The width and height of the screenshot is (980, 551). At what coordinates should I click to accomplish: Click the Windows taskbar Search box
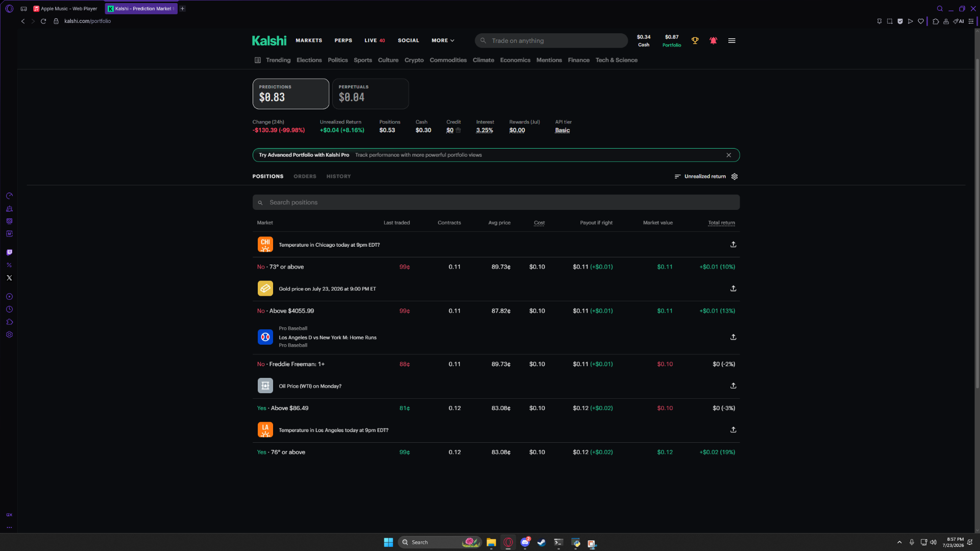[439, 542]
